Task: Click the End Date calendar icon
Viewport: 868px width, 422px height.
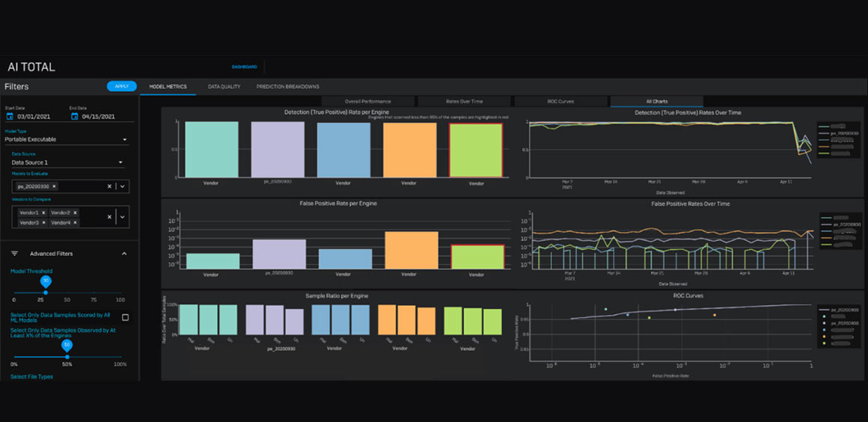Action: pyautogui.click(x=74, y=116)
